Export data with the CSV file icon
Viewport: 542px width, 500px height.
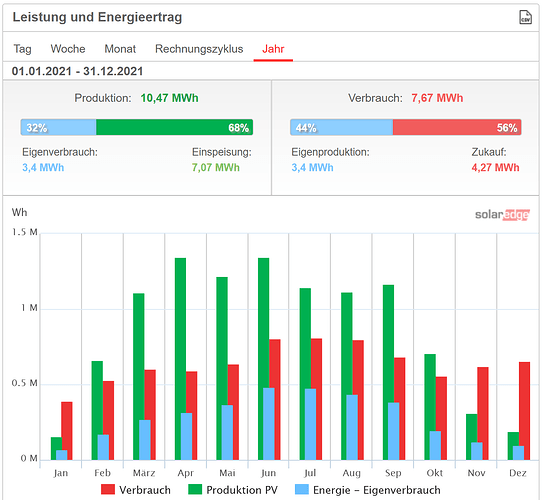click(525, 17)
